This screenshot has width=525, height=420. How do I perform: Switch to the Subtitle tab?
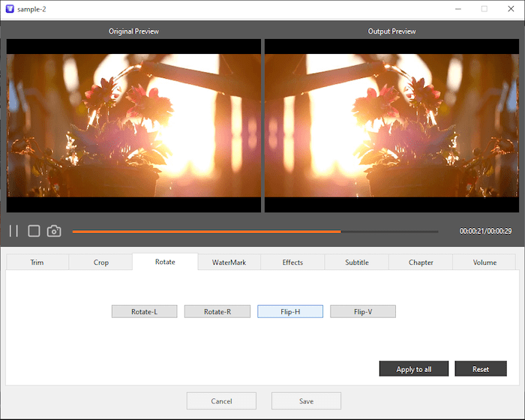click(x=356, y=262)
